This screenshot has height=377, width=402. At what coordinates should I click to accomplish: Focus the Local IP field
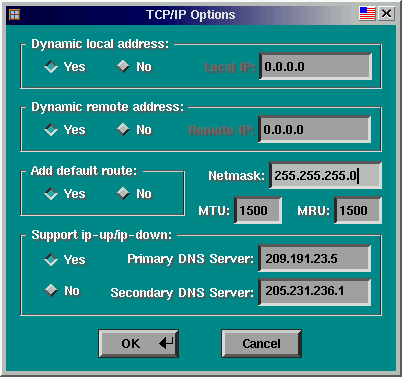click(315, 66)
